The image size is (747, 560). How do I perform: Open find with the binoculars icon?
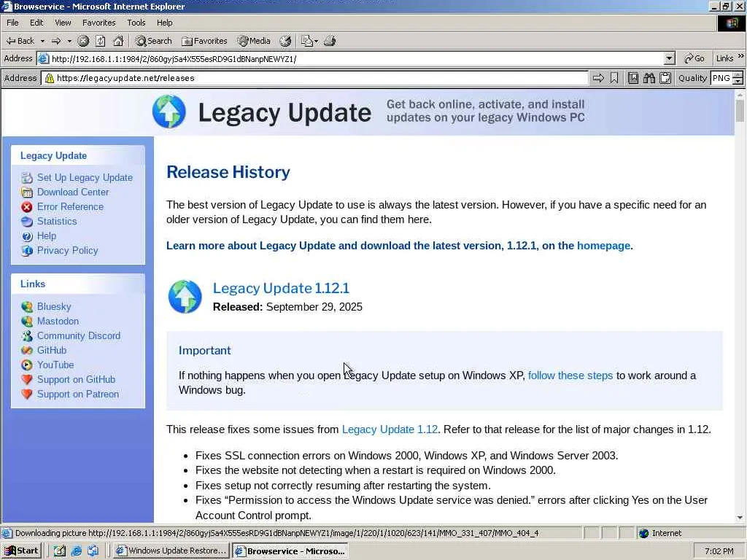point(649,78)
